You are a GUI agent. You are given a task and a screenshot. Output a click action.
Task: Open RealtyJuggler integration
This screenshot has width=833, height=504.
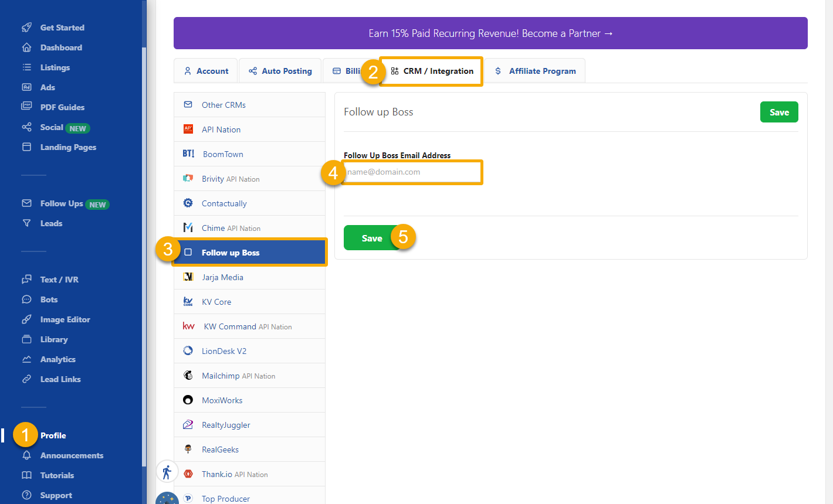pyautogui.click(x=250, y=425)
